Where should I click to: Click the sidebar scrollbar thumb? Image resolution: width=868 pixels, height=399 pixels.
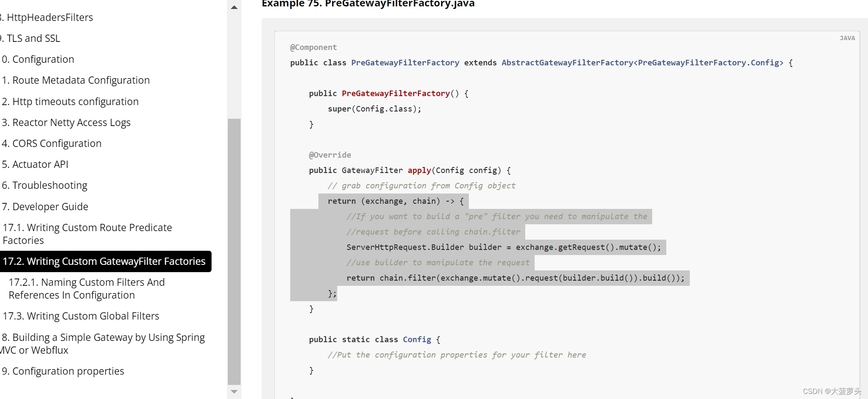[x=234, y=252]
